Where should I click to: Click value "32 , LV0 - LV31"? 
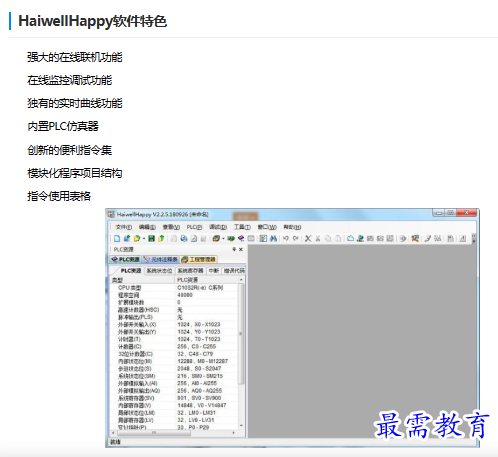(196, 420)
